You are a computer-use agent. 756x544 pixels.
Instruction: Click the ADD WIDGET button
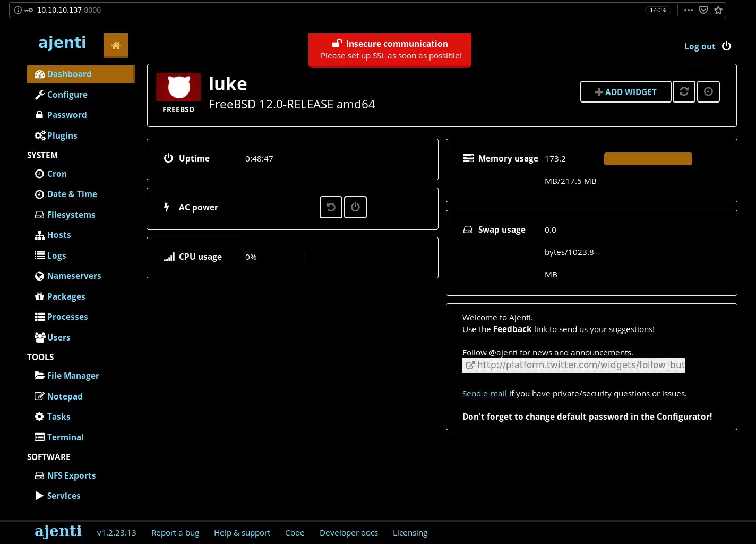tap(625, 92)
